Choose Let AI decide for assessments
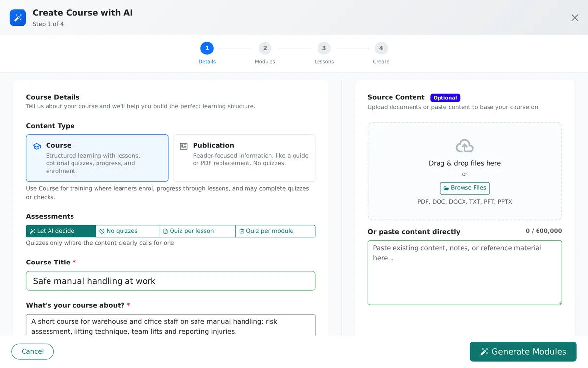Screen dimensions: 588x368 pyautogui.click(x=61, y=231)
